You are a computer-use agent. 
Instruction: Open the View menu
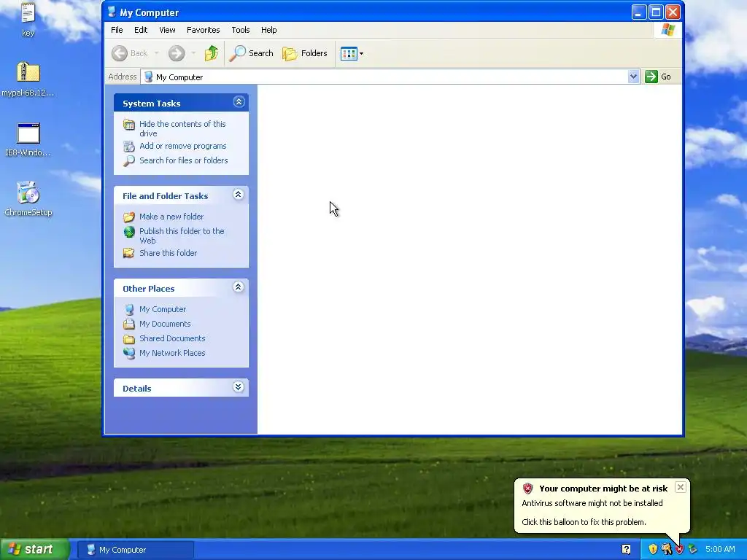[167, 30]
